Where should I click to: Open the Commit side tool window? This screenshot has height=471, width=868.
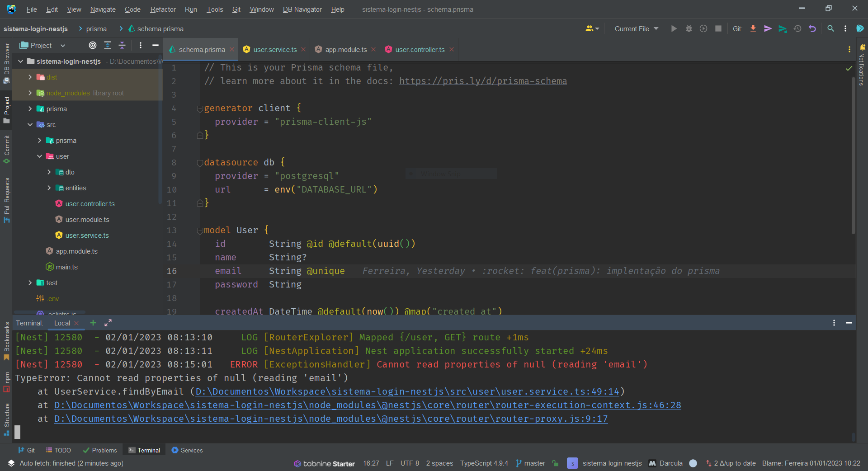(x=6, y=149)
